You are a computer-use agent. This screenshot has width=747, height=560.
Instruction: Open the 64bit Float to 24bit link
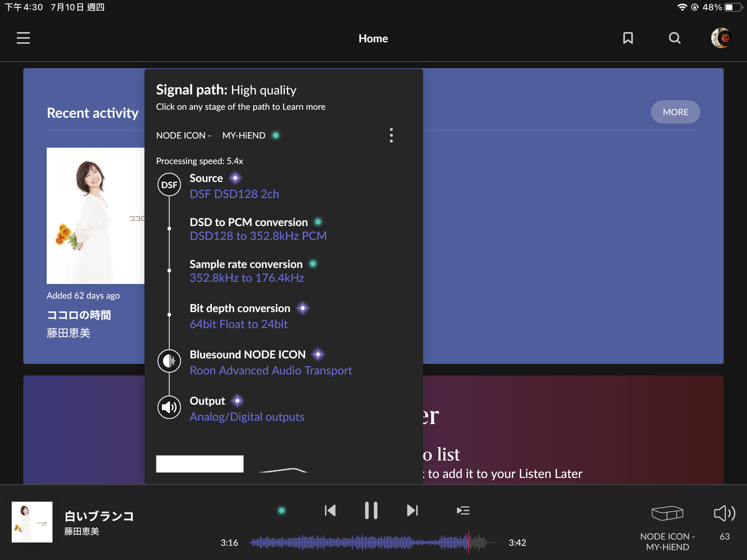tap(239, 324)
